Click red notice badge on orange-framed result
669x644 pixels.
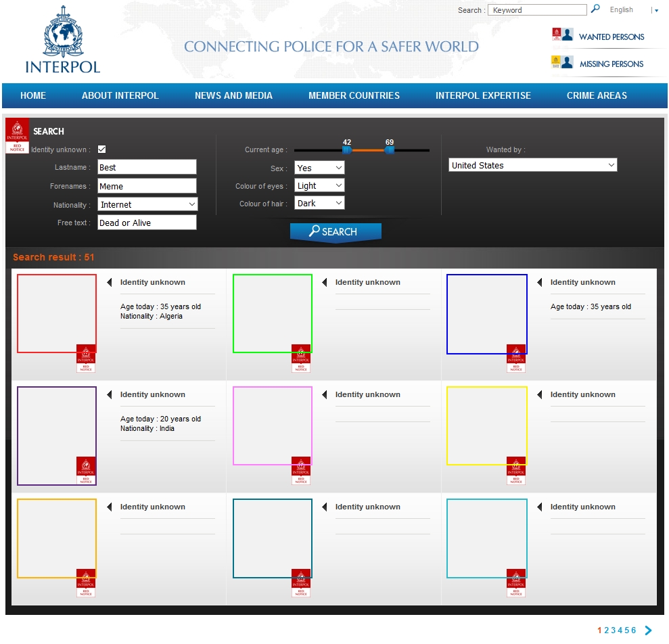click(86, 582)
